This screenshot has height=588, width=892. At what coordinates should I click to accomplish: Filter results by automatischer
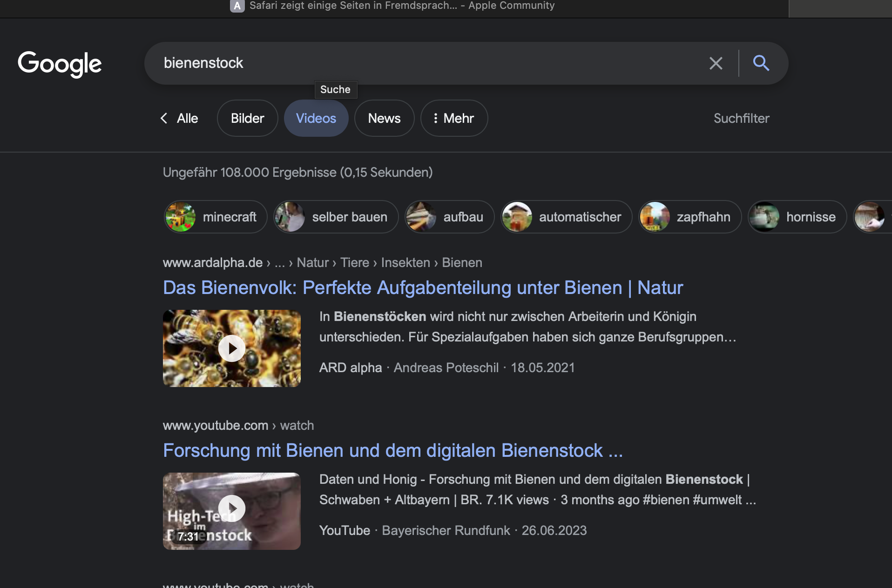566,217
